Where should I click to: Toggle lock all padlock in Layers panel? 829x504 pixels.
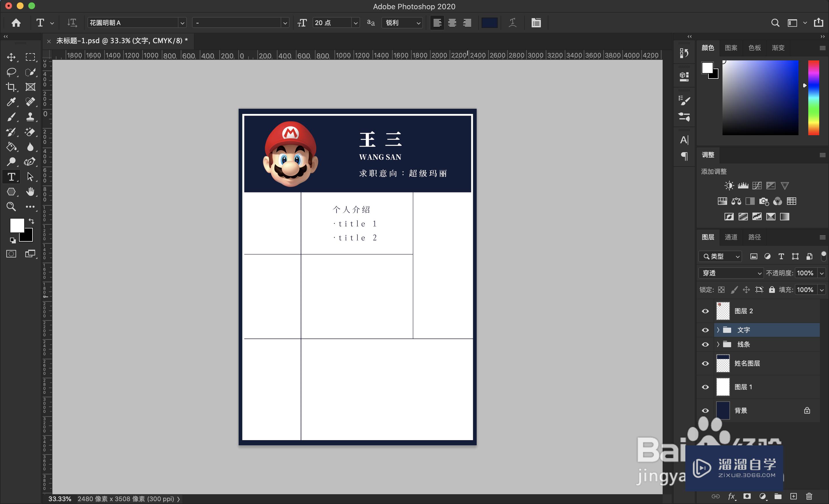click(x=772, y=289)
